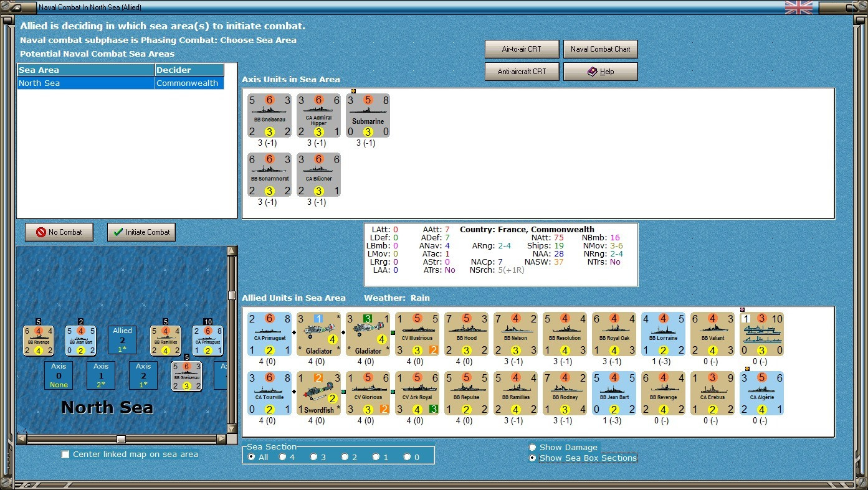
Task: Choose the first Gladiator fighter counter
Action: 318,334
